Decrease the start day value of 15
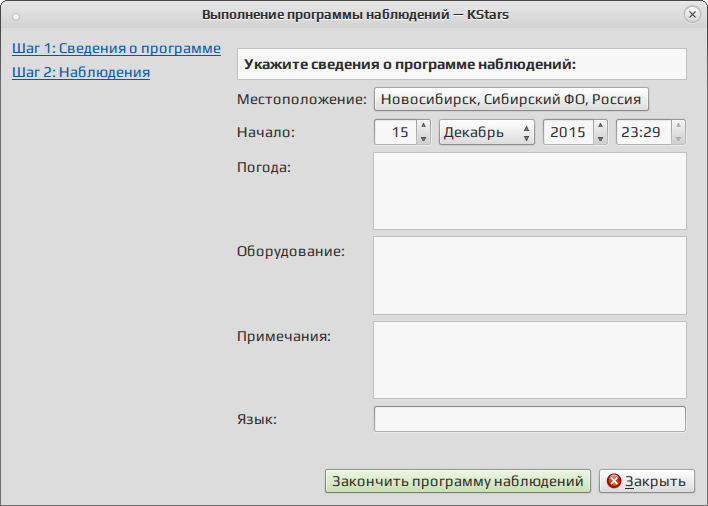The image size is (708, 506). tap(423, 139)
